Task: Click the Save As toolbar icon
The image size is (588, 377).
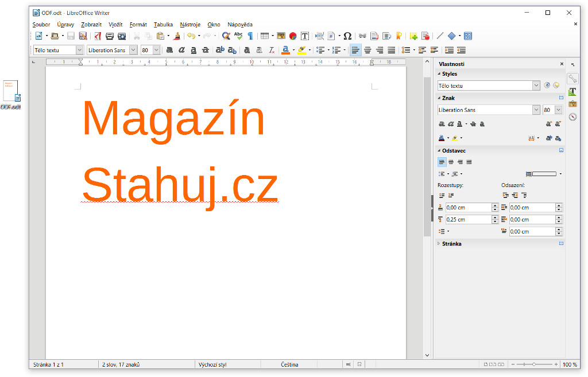Action: tap(83, 36)
